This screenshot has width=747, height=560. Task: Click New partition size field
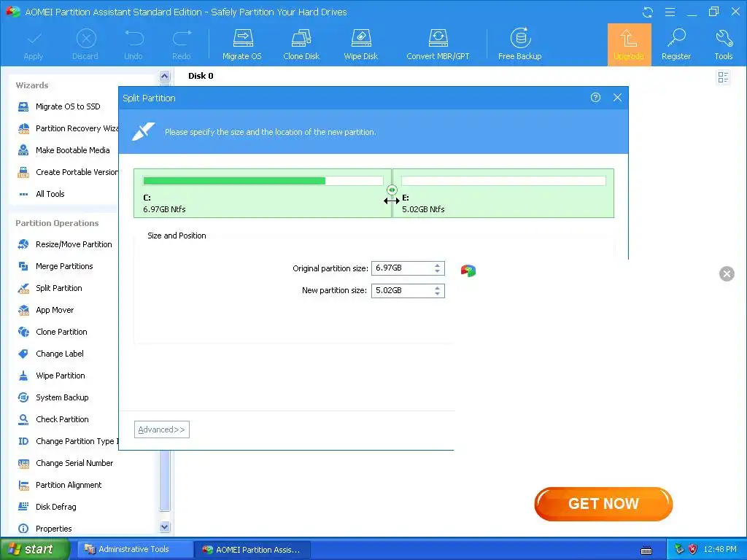coord(408,290)
